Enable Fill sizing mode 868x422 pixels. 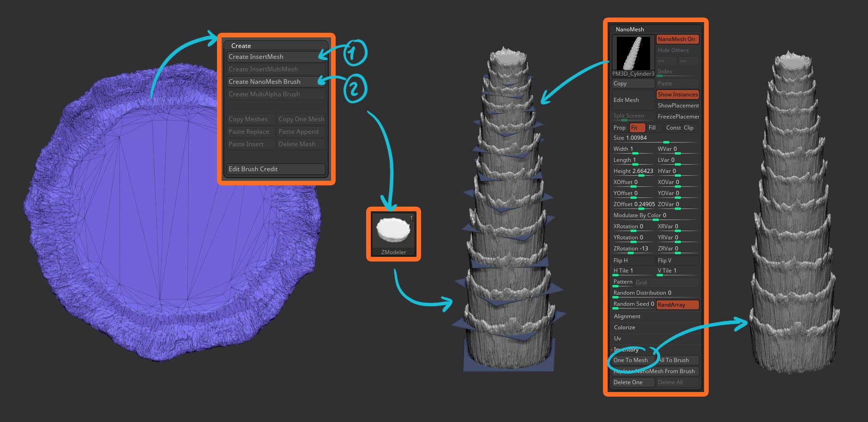655,128
